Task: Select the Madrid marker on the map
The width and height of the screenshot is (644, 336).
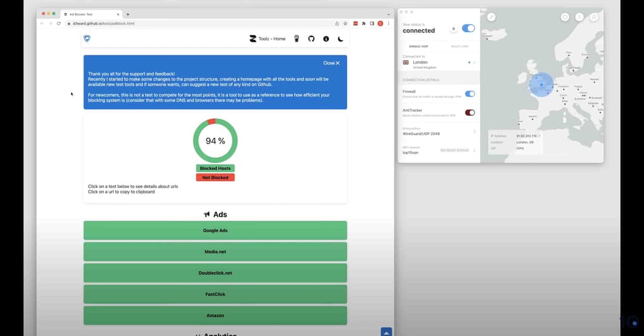Action: pyautogui.click(x=533, y=119)
